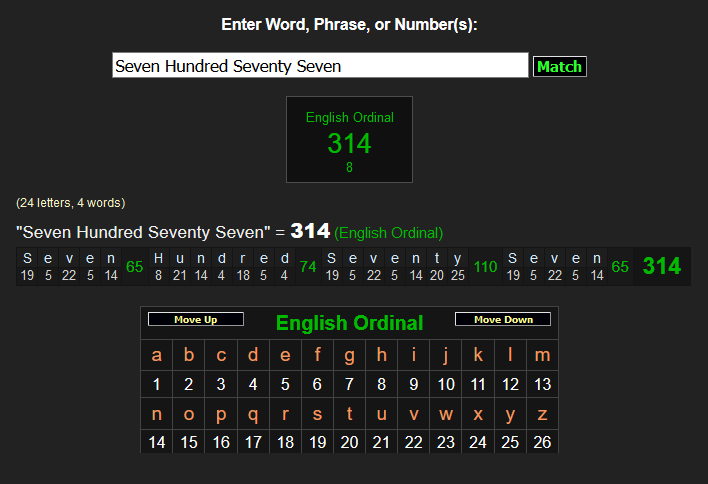Click letter 'y' with value 25 in breakdown
Image resolution: width=708 pixels, height=484 pixels.
458,258
